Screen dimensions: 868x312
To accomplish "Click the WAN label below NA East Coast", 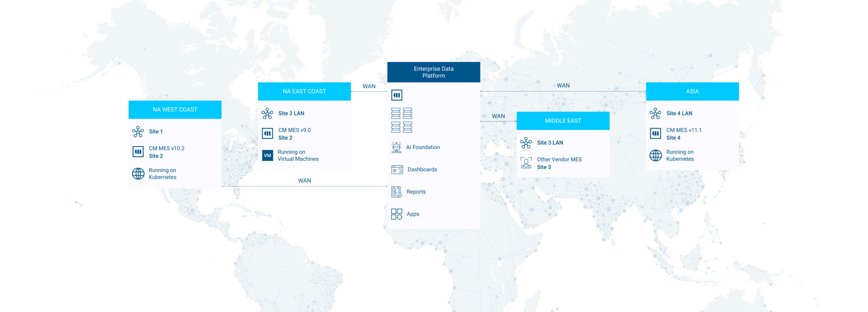I will point(304,181).
